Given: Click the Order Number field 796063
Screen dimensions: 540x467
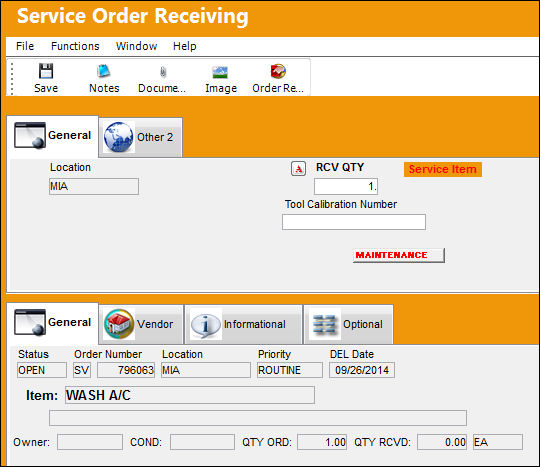Looking at the screenshot, I should pos(126,370).
